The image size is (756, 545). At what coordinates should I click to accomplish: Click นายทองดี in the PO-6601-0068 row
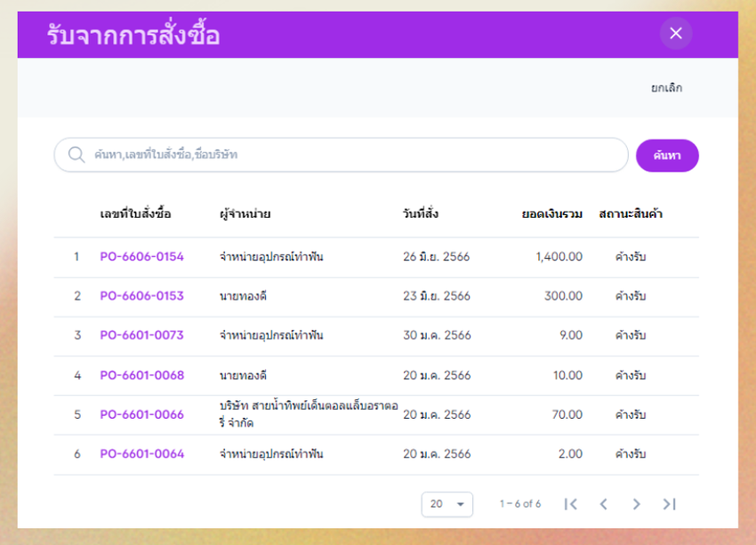(x=243, y=375)
